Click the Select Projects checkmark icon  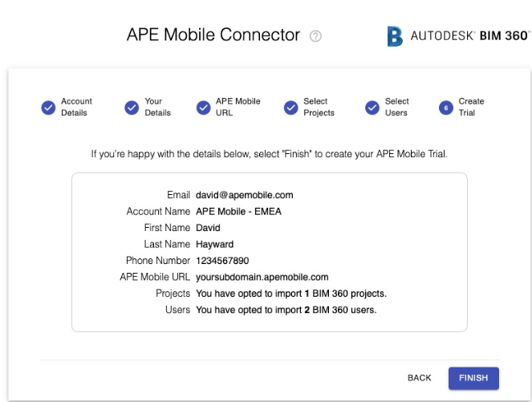click(x=291, y=108)
